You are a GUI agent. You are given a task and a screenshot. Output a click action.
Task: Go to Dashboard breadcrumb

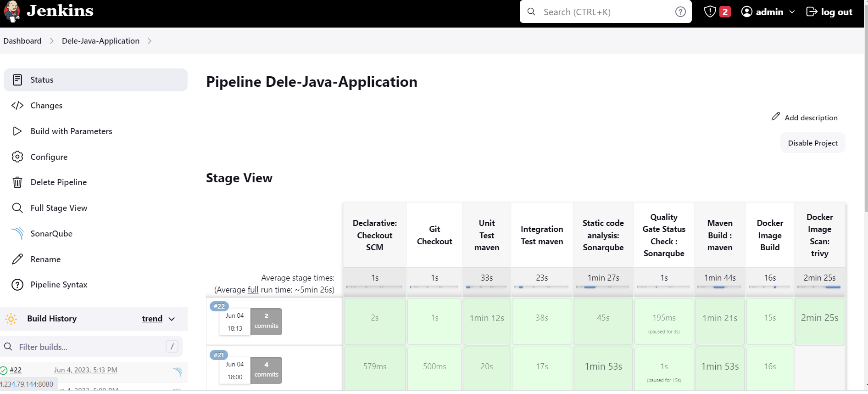(x=22, y=41)
